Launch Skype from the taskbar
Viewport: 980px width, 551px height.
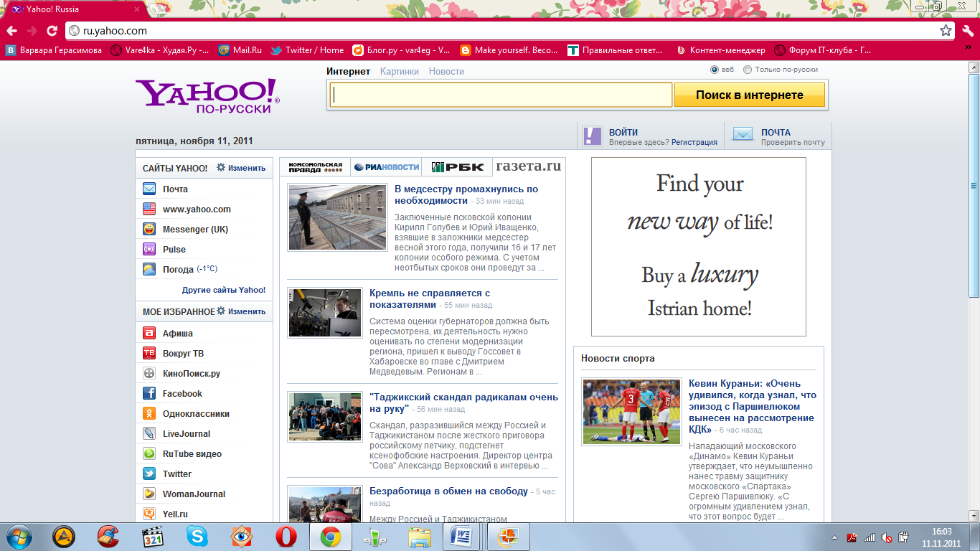[x=197, y=537]
